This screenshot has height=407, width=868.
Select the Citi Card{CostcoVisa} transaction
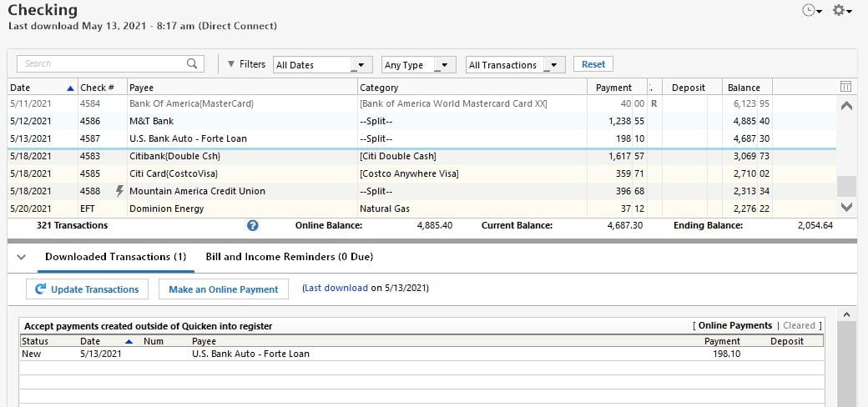pyautogui.click(x=421, y=173)
